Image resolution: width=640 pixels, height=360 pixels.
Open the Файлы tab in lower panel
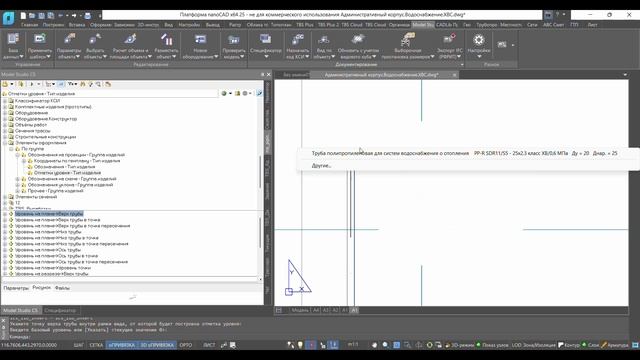(x=62, y=288)
